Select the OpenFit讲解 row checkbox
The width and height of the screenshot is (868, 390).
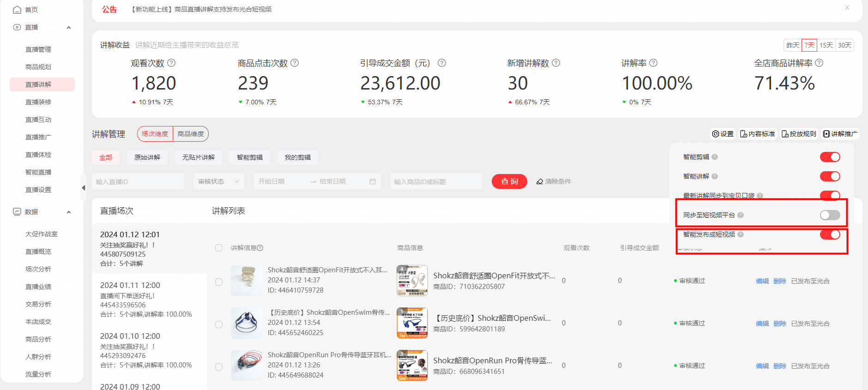pyautogui.click(x=219, y=282)
